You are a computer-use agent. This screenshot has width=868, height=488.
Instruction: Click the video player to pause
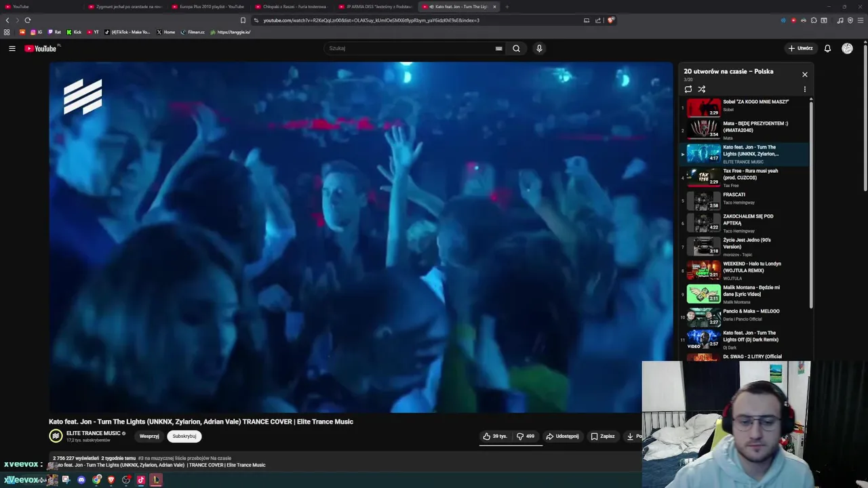point(361,237)
